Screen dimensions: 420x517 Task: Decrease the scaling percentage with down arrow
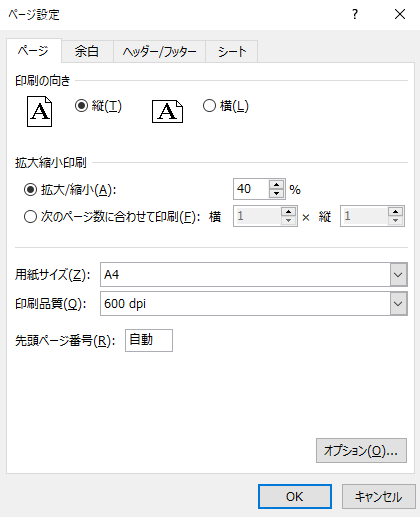(x=276, y=193)
